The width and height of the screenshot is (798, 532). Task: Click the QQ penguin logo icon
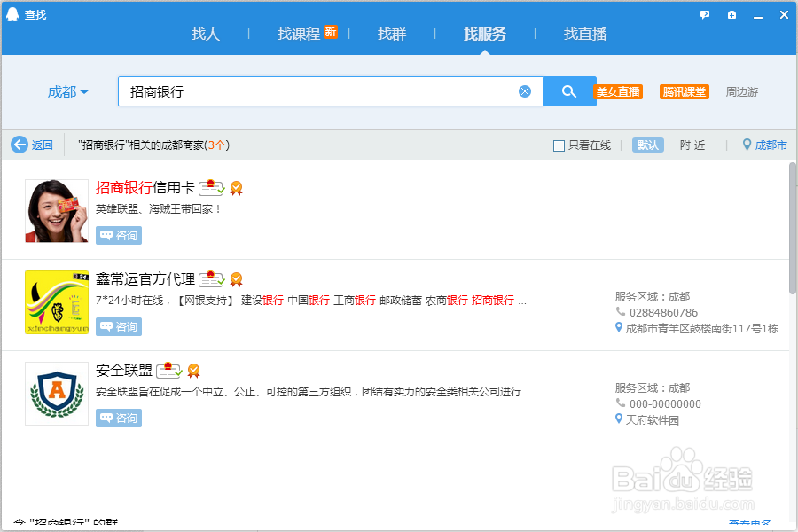tap(12, 14)
